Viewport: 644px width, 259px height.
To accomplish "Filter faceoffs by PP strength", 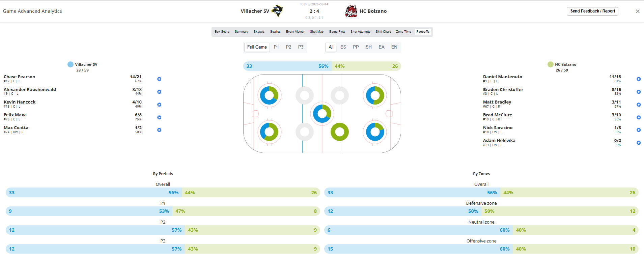I will click(x=356, y=47).
